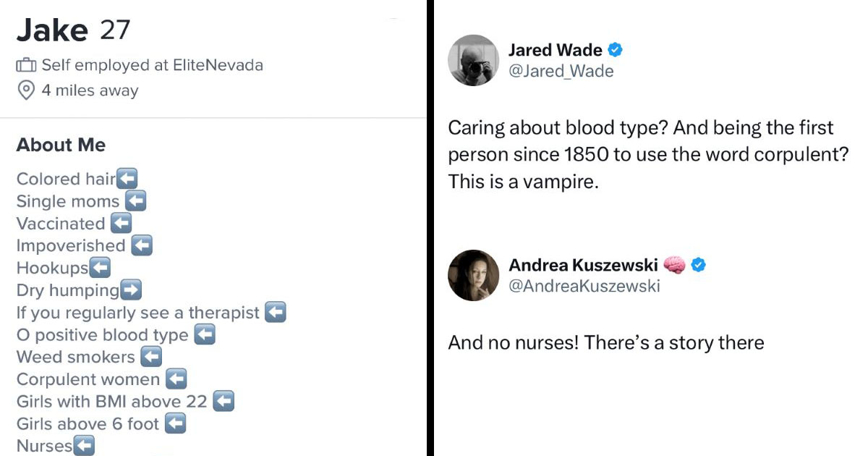Click the location pin next to 4 miles away

coord(26,90)
